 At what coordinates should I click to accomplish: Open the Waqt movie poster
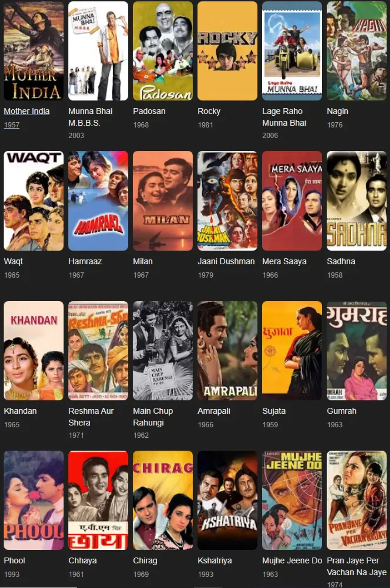tap(34, 201)
